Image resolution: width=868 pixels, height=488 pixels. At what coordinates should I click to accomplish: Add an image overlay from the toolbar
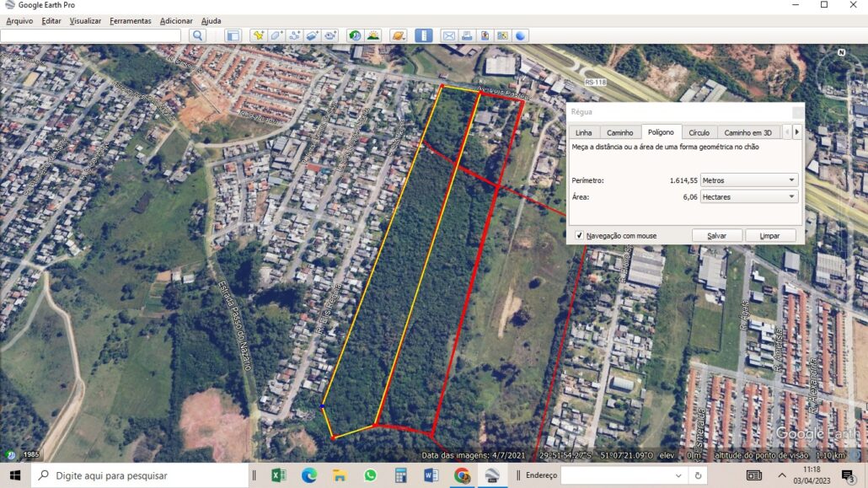[312, 36]
